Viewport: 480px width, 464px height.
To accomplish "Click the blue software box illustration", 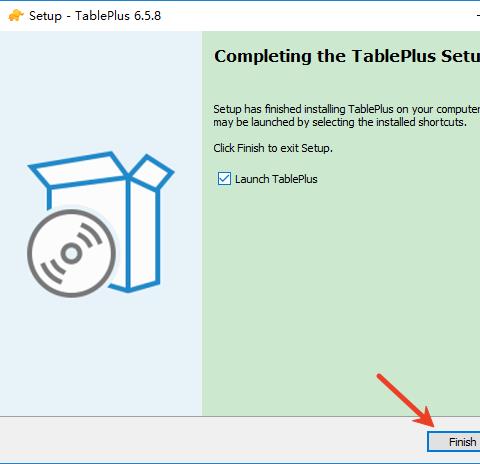I will point(101,224).
